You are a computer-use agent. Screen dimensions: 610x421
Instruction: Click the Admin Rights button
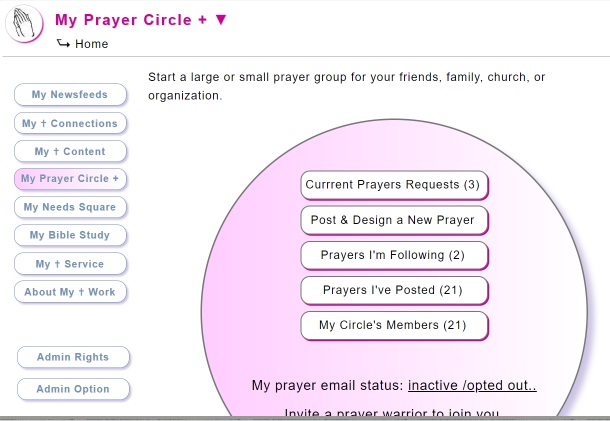coord(73,357)
